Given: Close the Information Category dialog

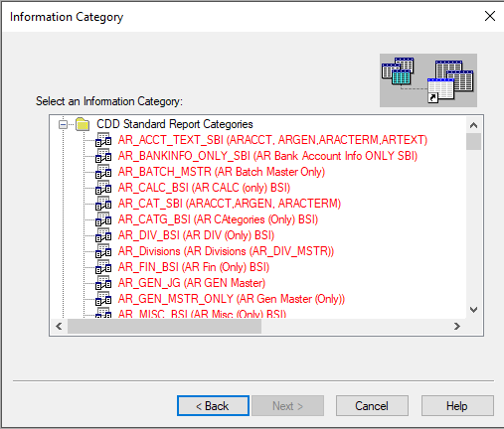Looking at the screenshot, I should [490, 16].
